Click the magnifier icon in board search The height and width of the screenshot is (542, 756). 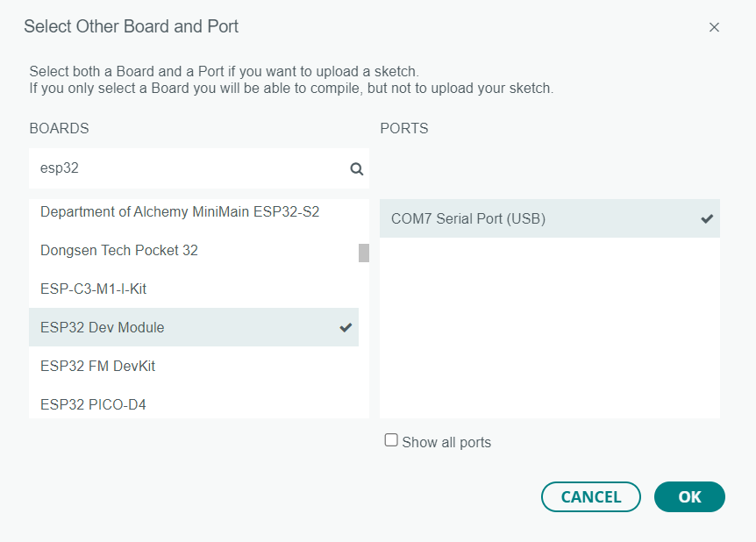tap(356, 169)
